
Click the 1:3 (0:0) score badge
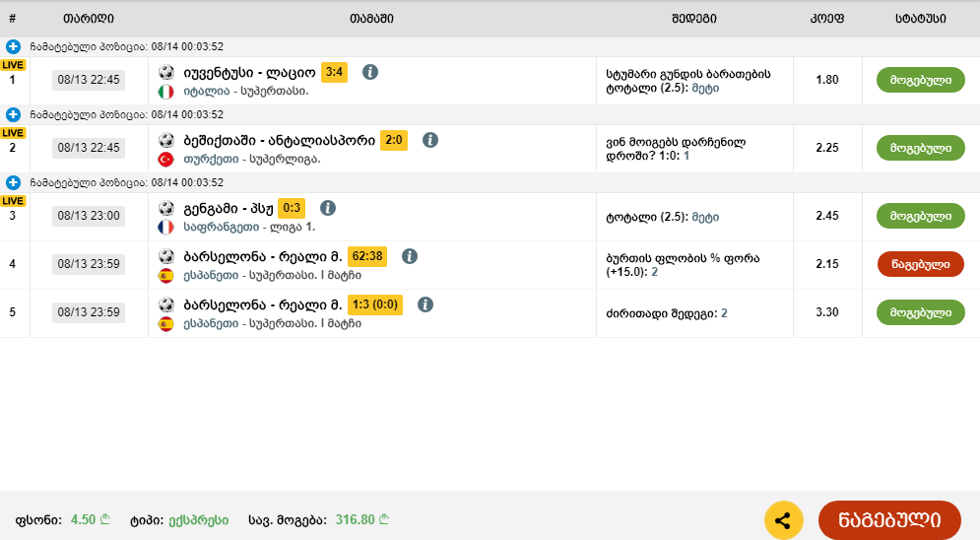pyautogui.click(x=375, y=305)
